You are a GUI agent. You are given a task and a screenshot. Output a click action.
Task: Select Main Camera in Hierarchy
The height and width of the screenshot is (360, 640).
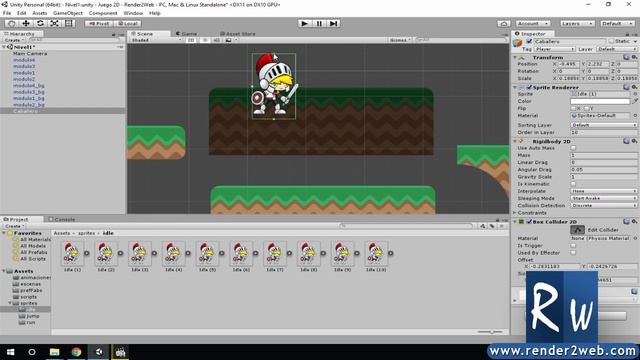pyautogui.click(x=30, y=53)
